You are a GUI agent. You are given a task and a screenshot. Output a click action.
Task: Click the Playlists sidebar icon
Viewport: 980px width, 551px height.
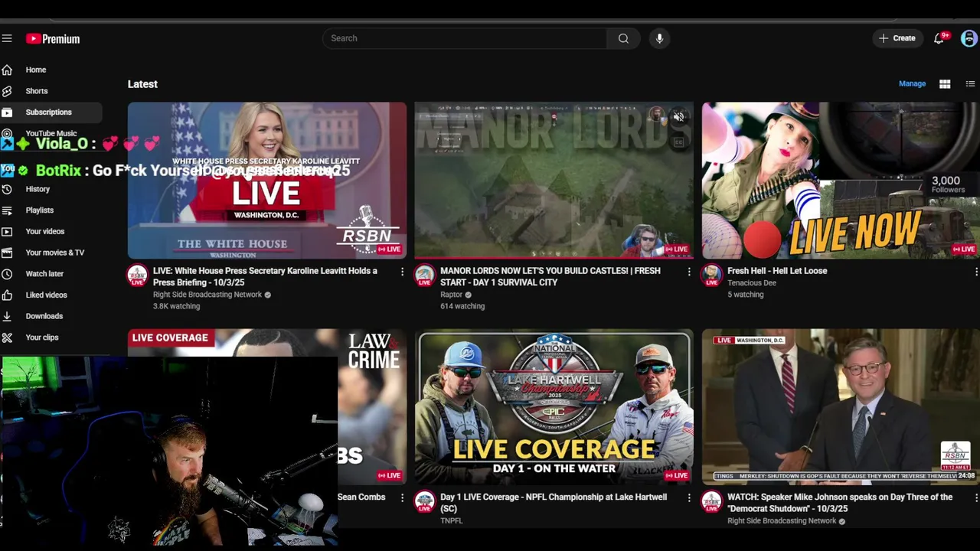tap(7, 210)
